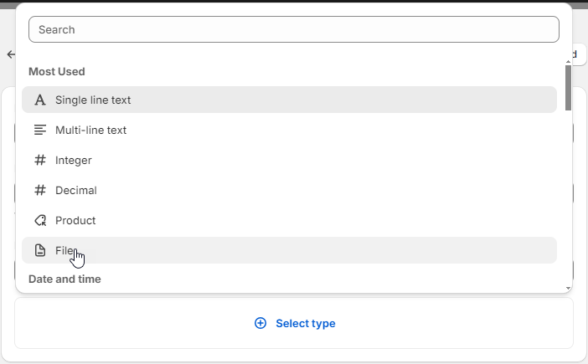Screen dimensions: 588x364
Task: Select the Product type option
Action: 289,220
